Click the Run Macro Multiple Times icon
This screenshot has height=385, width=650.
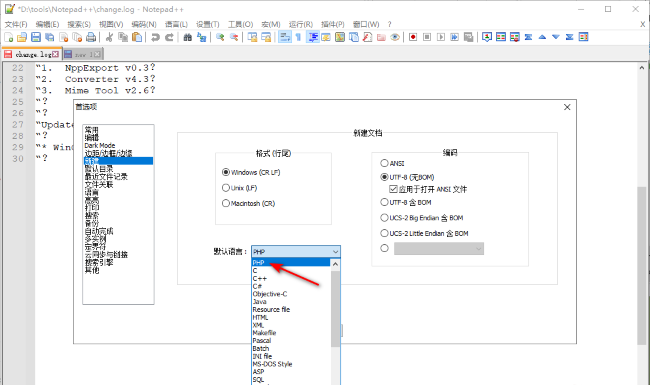tap(455, 37)
